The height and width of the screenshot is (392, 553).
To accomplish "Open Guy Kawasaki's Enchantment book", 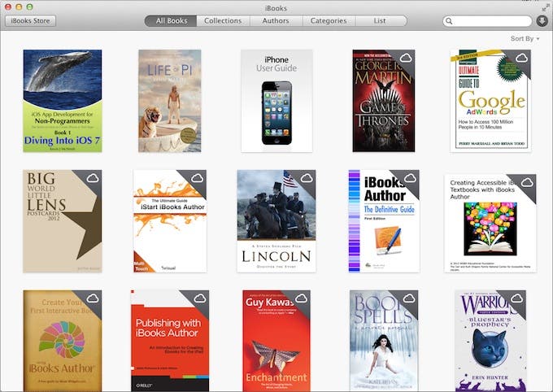I will point(276,341).
